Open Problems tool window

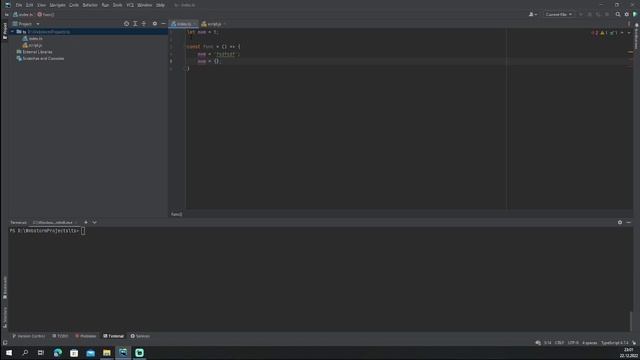pos(86,336)
